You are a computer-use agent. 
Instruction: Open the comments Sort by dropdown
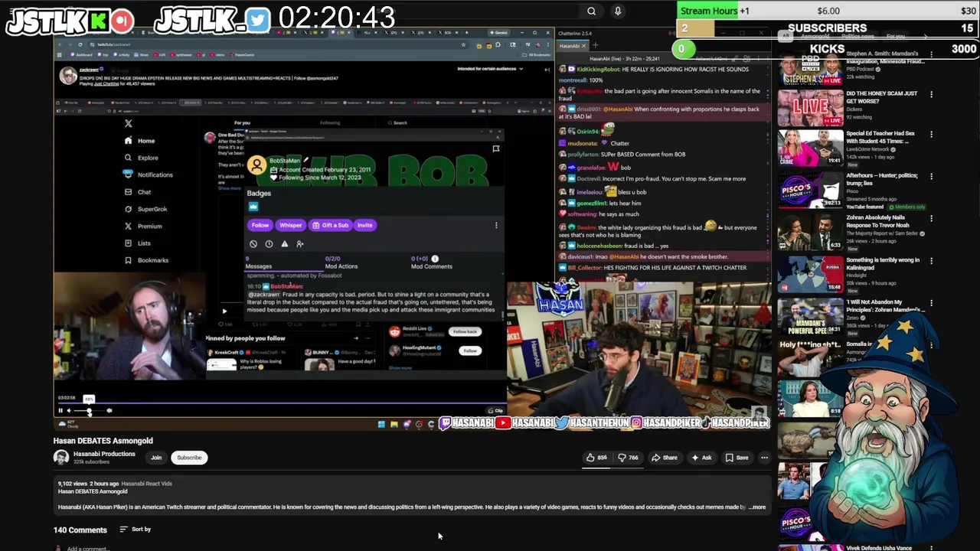pos(136,529)
